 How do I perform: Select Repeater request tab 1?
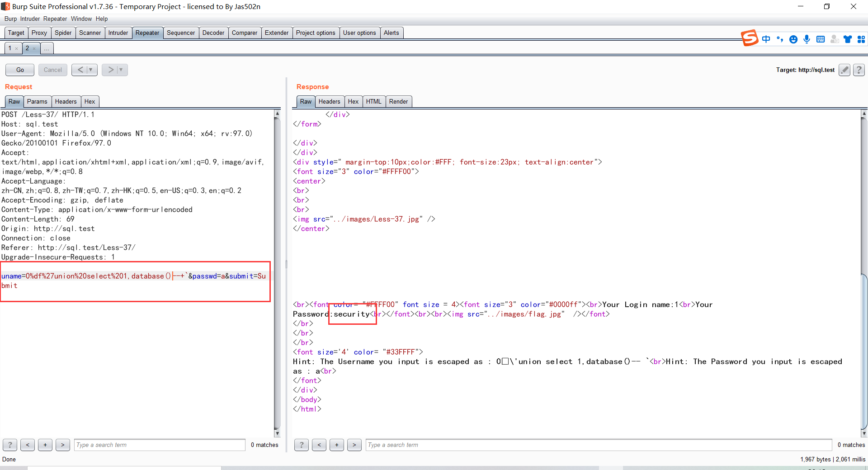[x=10, y=48]
